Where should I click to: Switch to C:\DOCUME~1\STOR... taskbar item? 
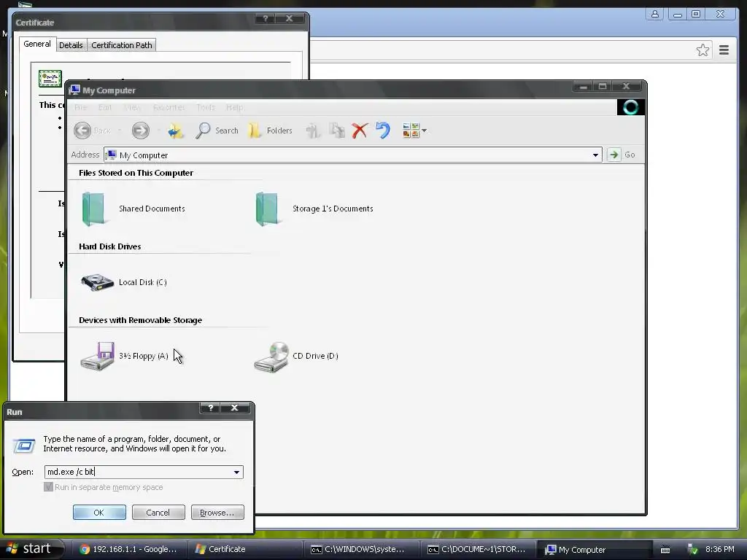(478, 549)
